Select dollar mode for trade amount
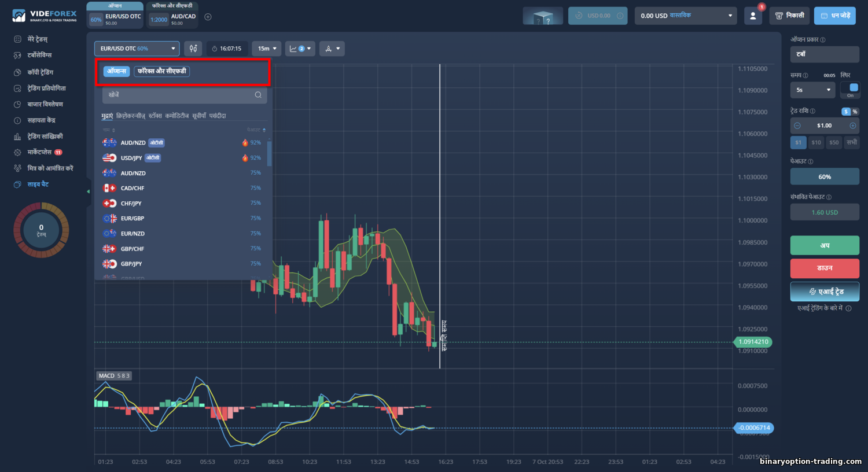Screen dimensions: 868x472 click(846, 112)
